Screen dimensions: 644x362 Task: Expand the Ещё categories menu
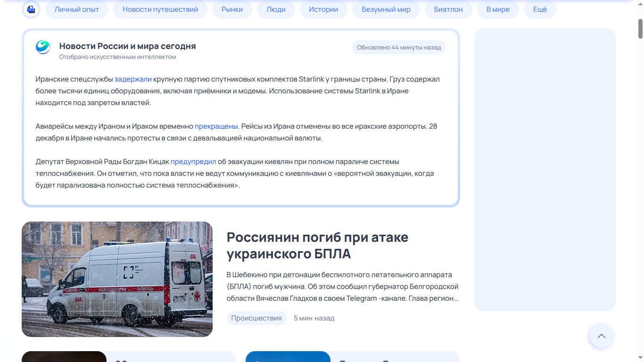coord(540,9)
